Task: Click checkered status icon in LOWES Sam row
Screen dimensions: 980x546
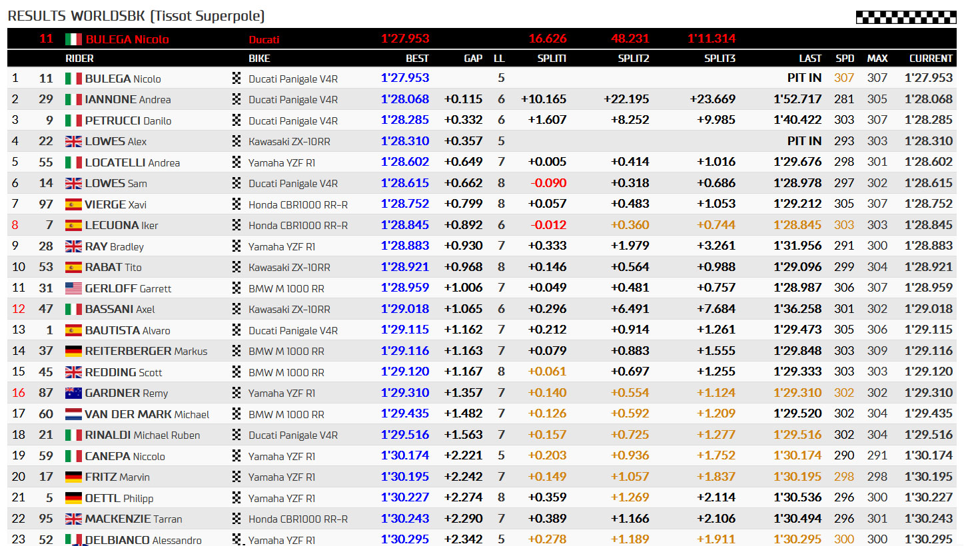Action: point(237,183)
